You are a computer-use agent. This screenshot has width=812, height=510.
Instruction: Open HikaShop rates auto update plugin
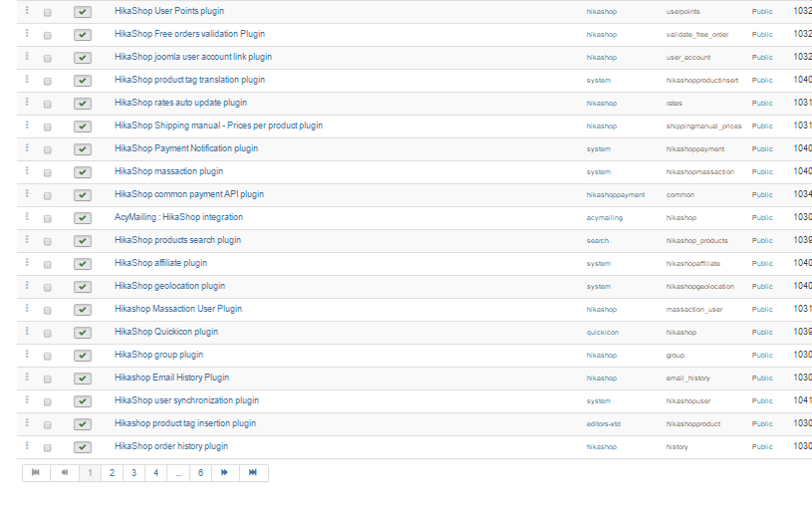pyautogui.click(x=180, y=103)
